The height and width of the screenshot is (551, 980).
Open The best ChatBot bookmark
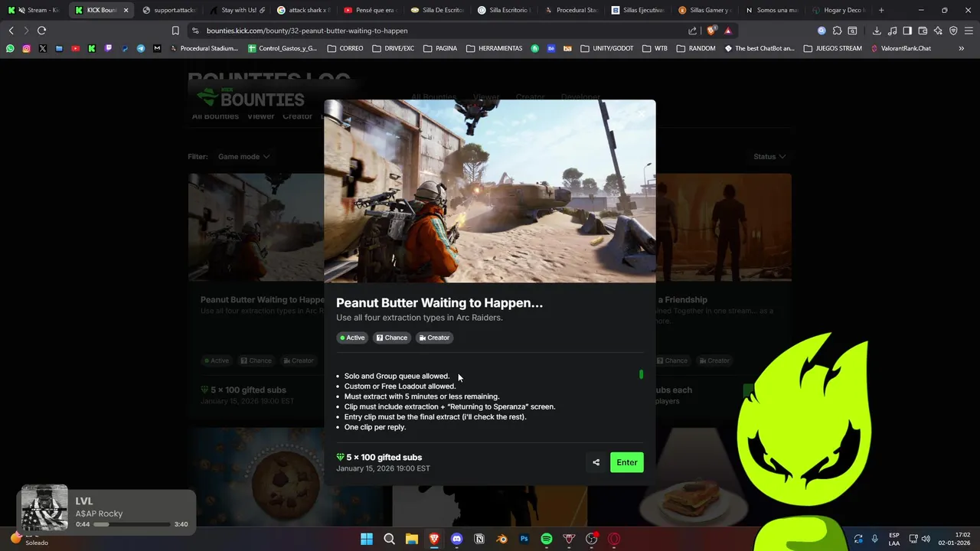tap(759, 48)
